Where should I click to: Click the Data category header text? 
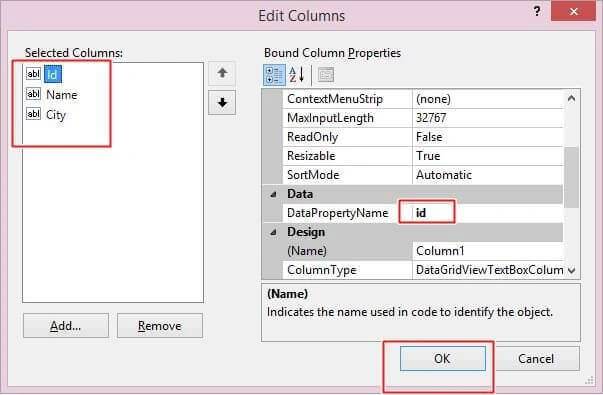[300, 194]
